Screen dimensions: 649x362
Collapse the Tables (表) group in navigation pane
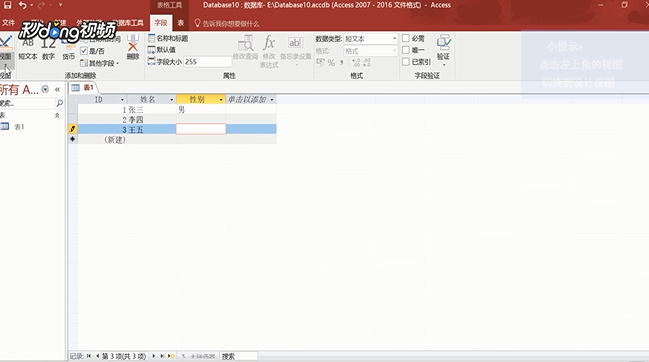pyautogui.click(x=57, y=115)
